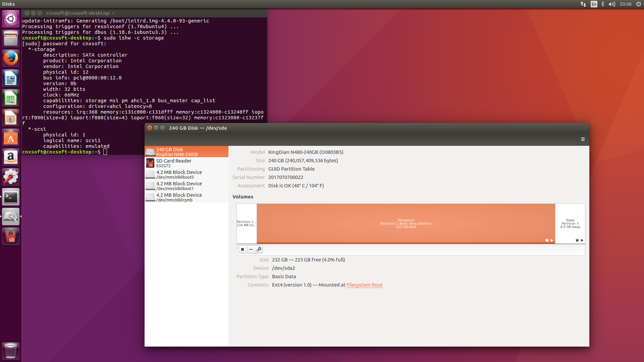644x362 pixels.
Task: Close the terminal window
Action: 27,13
